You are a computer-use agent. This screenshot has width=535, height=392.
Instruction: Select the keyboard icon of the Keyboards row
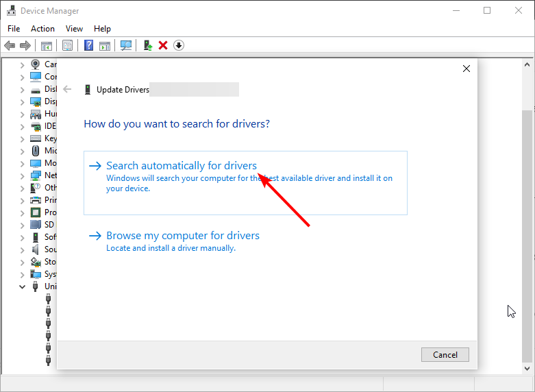coord(36,138)
